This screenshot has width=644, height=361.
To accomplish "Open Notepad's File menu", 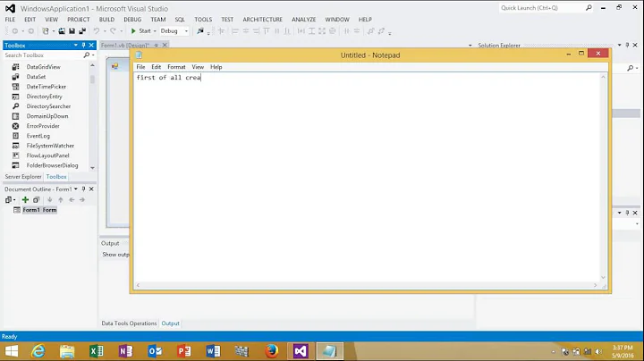I will (140, 67).
